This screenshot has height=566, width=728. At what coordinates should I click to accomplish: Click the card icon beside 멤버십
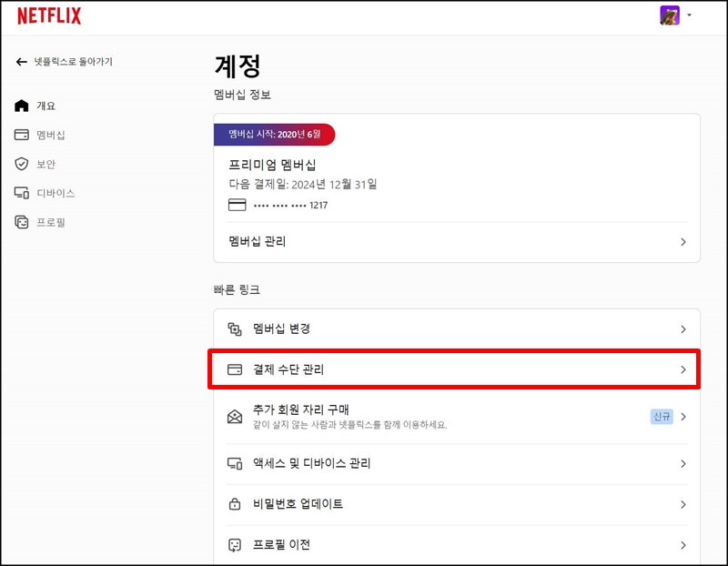(x=21, y=135)
